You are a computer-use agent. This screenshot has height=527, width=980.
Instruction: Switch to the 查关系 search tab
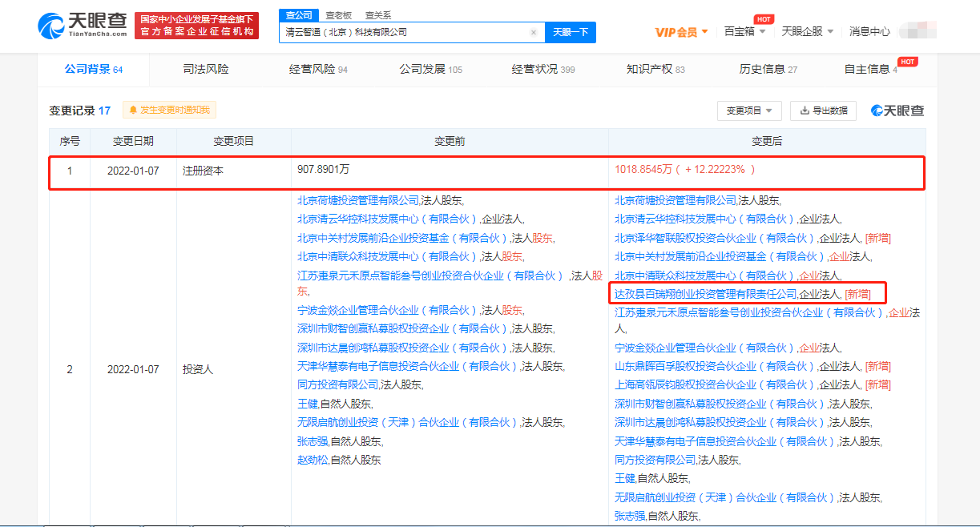377,15
